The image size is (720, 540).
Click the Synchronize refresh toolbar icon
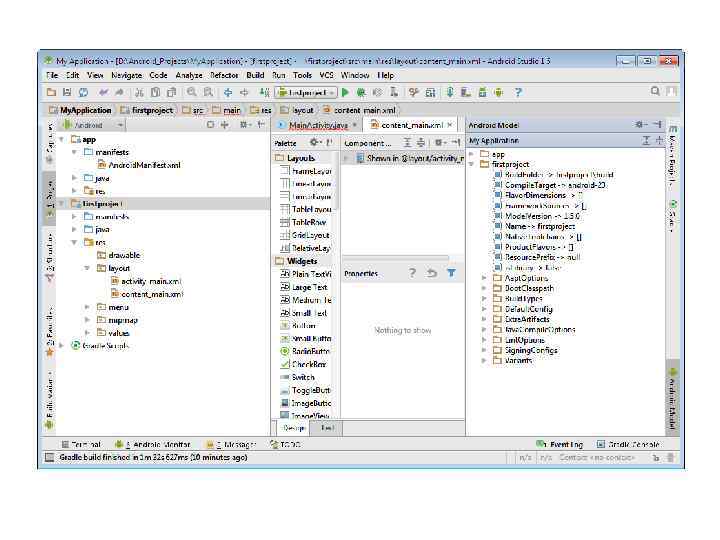tap(83, 93)
